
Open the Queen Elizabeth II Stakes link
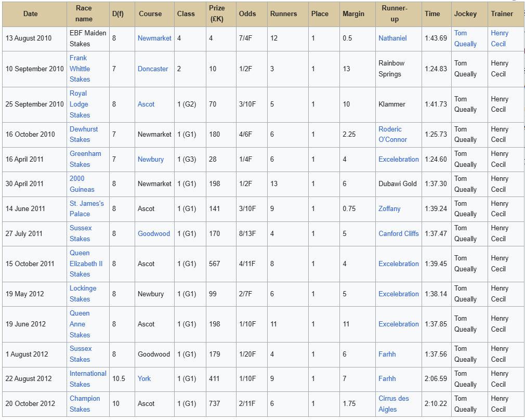[86, 264]
